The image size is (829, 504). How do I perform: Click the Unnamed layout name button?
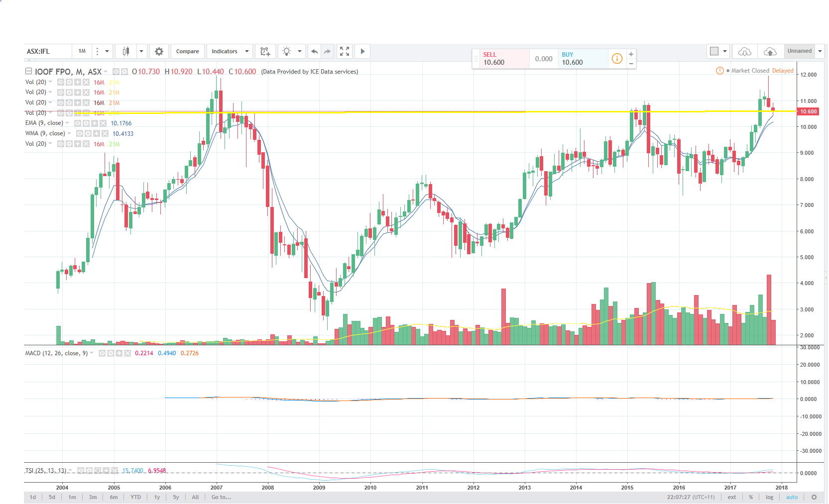pyautogui.click(x=800, y=51)
